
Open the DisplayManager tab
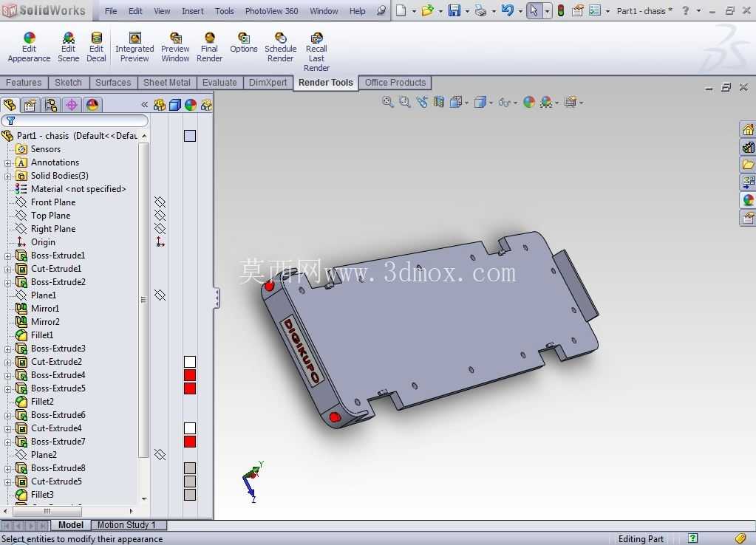(x=92, y=105)
